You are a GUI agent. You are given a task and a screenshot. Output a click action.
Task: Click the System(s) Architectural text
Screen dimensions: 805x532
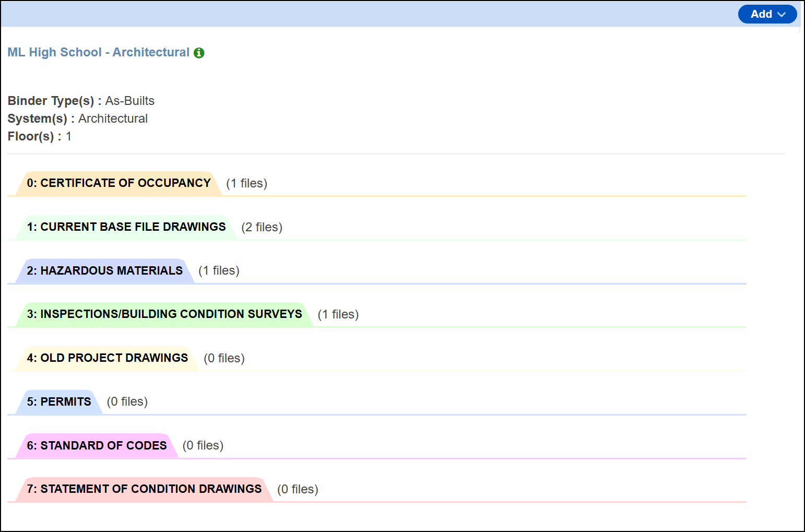tap(77, 119)
